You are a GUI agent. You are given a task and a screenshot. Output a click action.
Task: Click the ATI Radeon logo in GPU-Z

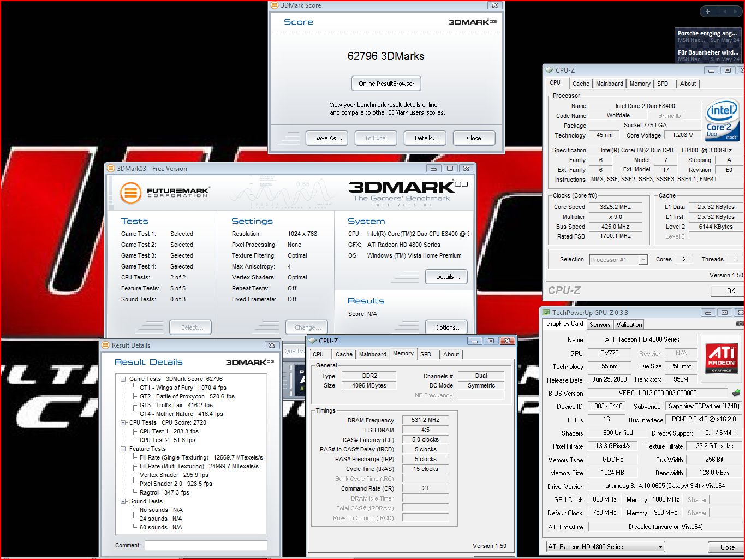721,358
